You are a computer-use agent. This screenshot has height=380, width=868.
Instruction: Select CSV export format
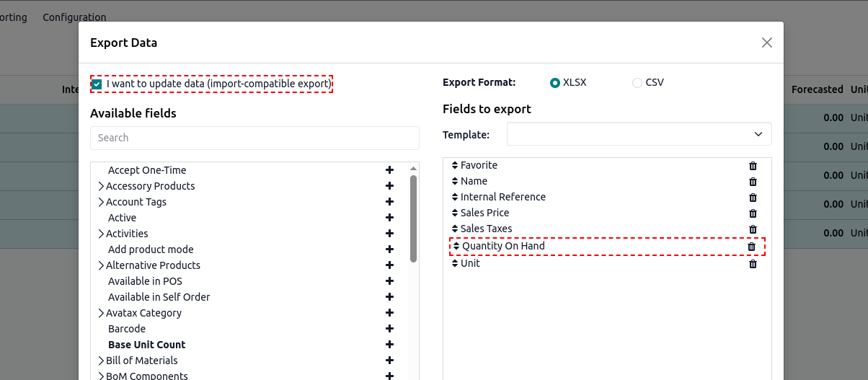coord(637,83)
